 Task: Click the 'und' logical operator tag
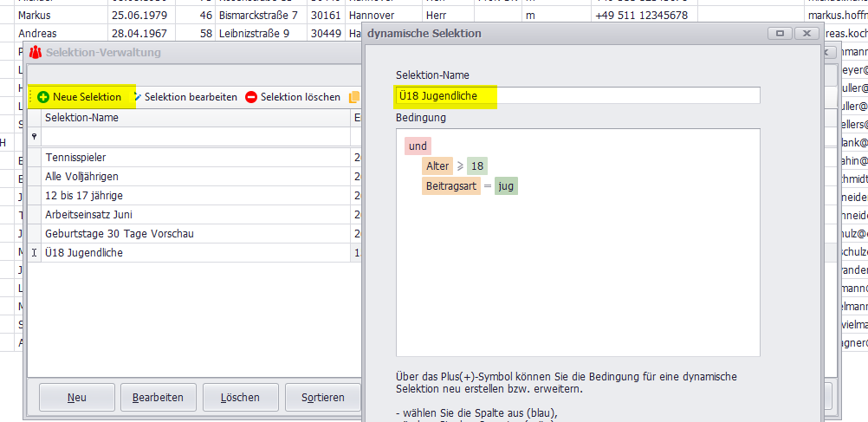pyautogui.click(x=418, y=146)
